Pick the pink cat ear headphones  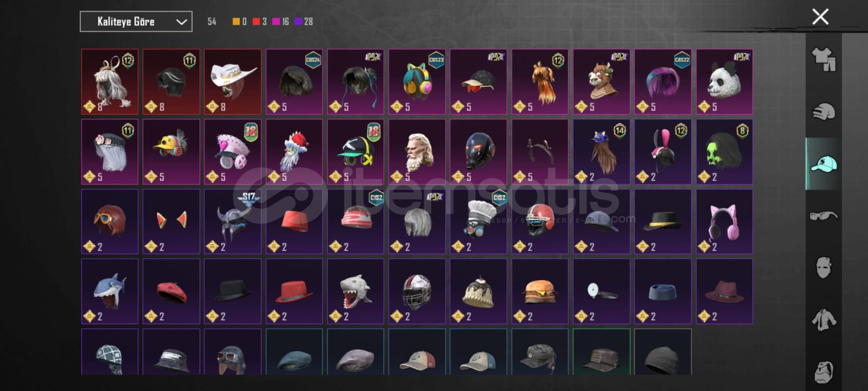tap(724, 222)
